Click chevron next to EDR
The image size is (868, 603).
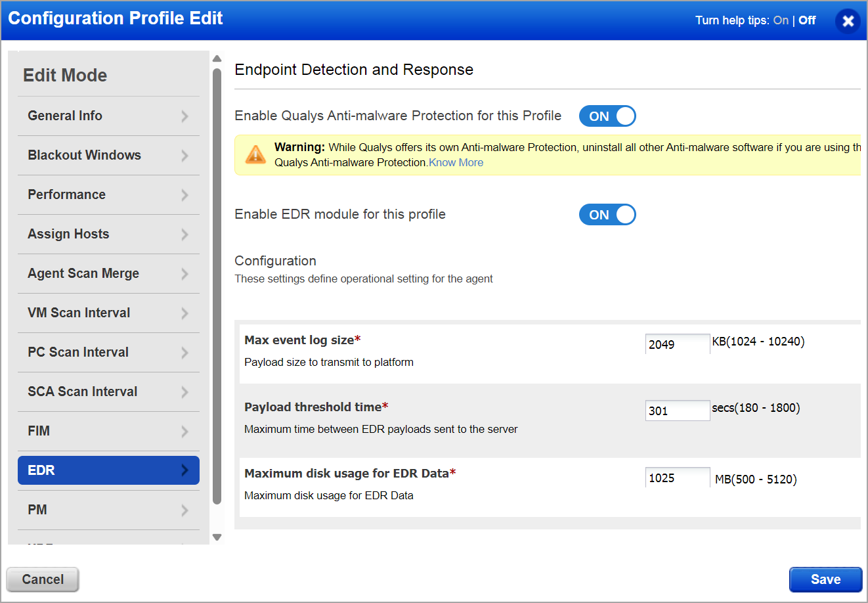184,470
